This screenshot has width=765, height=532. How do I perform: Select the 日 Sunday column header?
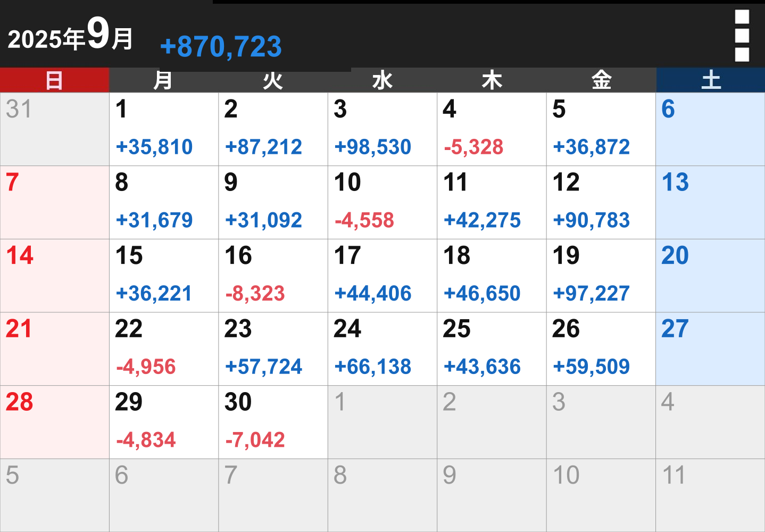click(54, 80)
